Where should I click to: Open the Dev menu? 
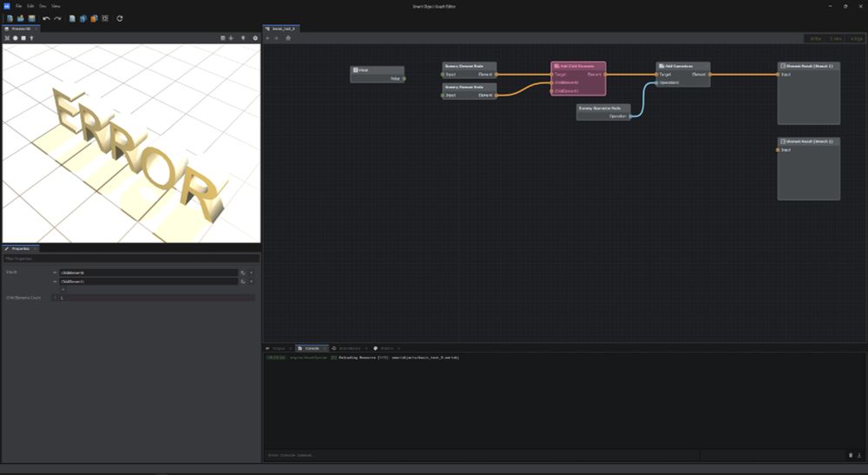[x=43, y=6]
